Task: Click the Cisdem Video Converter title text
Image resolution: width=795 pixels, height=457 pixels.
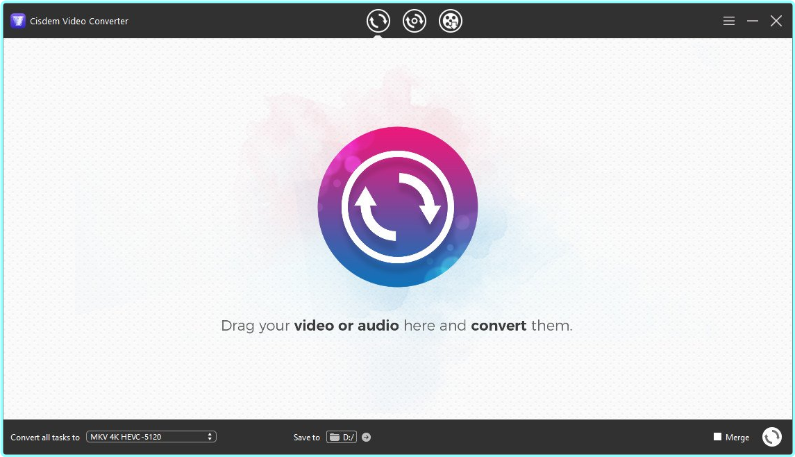Action: pos(79,21)
